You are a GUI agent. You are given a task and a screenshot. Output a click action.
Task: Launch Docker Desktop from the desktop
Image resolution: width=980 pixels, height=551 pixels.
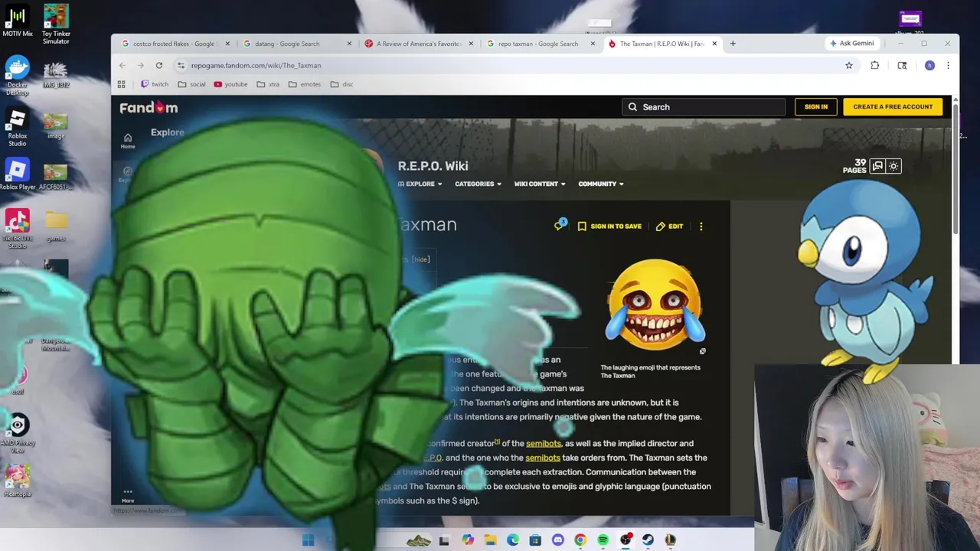(x=17, y=76)
